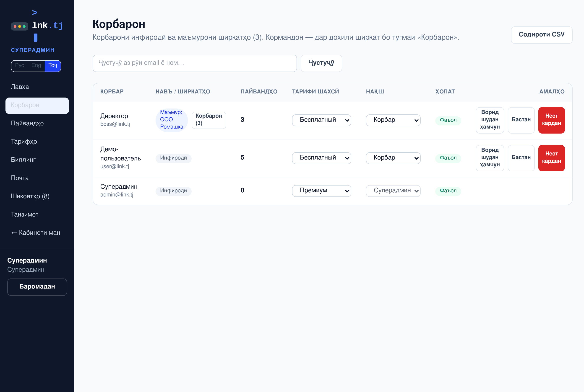
Task: Open the role dropdown for Директор
Action: coord(393,120)
